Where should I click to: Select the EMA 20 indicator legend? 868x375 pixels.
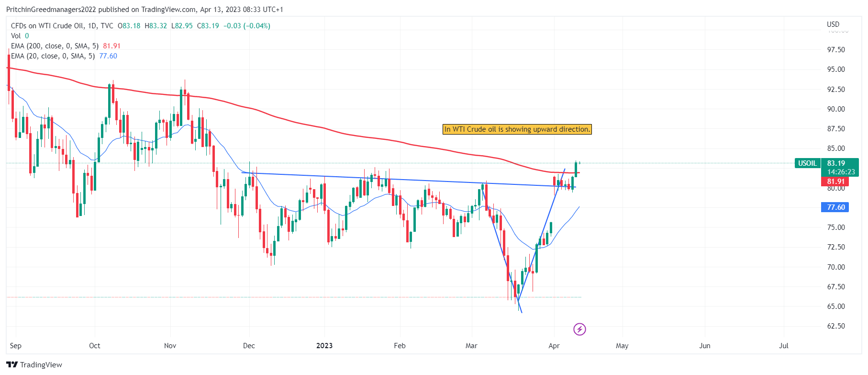coord(64,56)
